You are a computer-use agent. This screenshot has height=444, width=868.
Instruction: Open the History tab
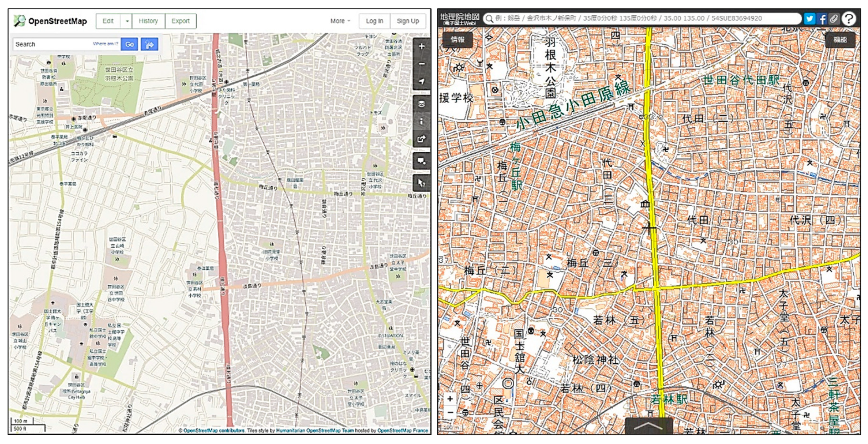click(x=148, y=21)
